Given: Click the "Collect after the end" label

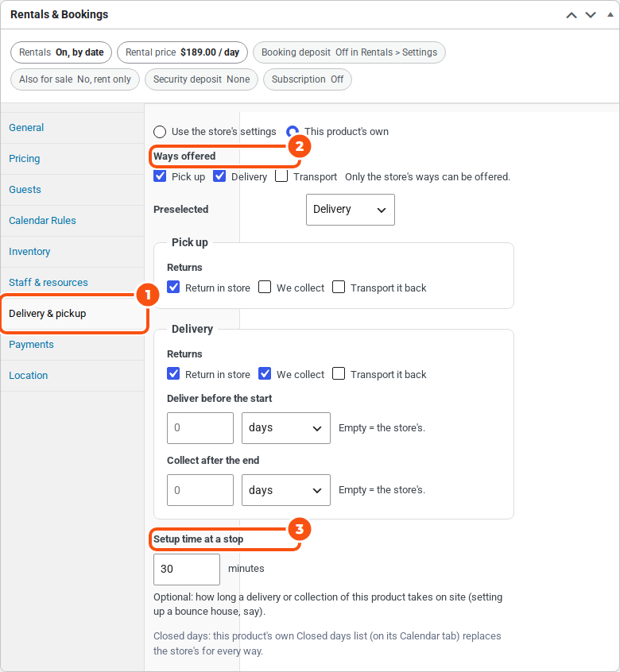Looking at the screenshot, I should tap(213, 460).
